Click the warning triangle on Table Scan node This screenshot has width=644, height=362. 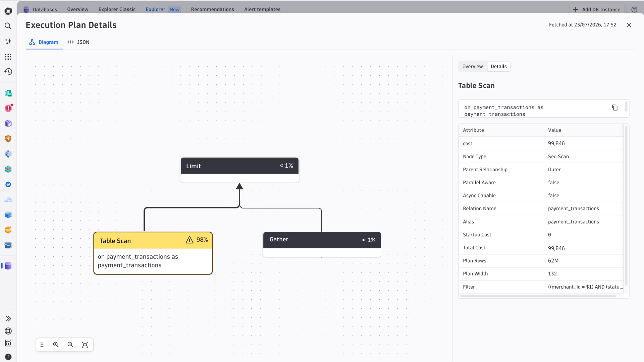pos(190,240)
